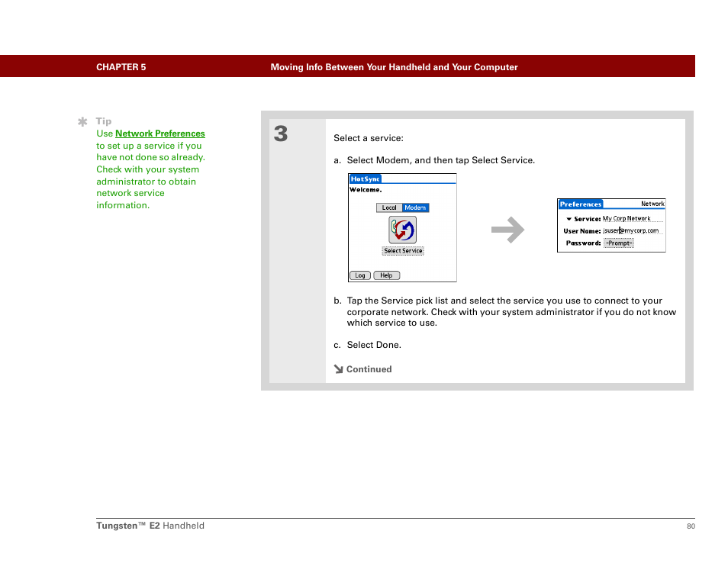Screen dimensions: 728x563
Task: Tap the Help button in HotSync screen
Action: pos(386,275)
